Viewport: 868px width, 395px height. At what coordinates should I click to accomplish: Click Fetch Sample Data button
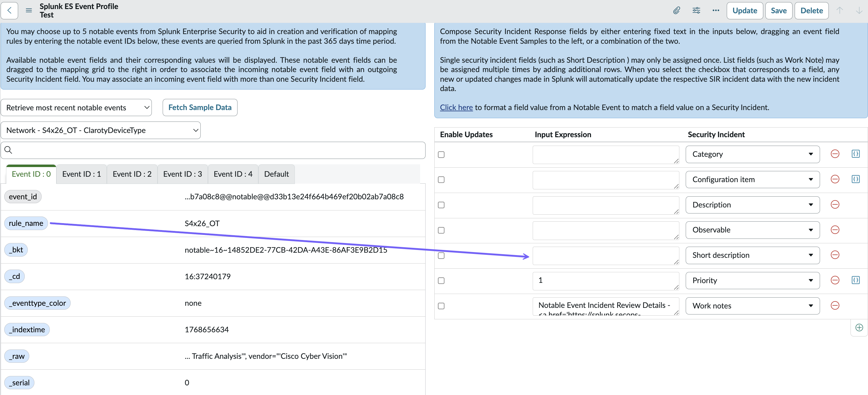point(200,107)
